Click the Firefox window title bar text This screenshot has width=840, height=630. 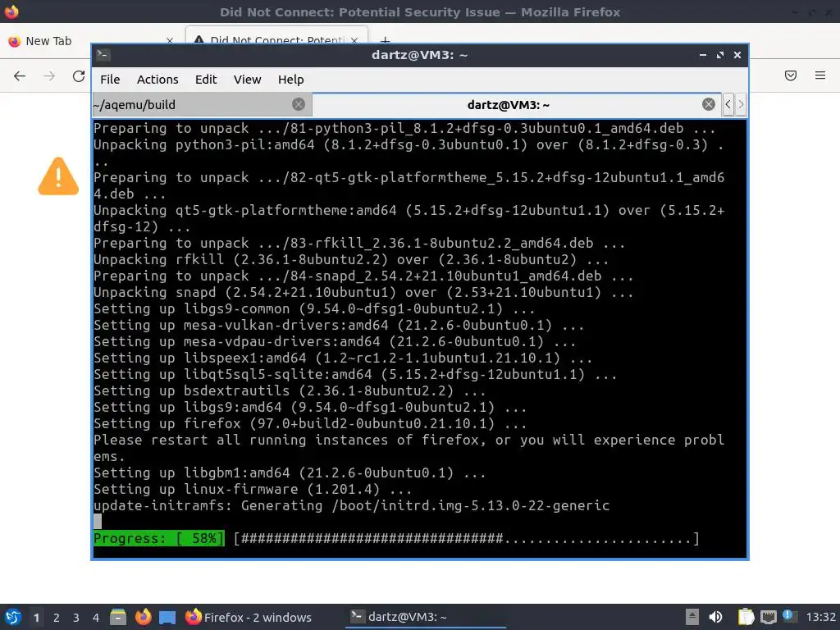click(420, 11)
